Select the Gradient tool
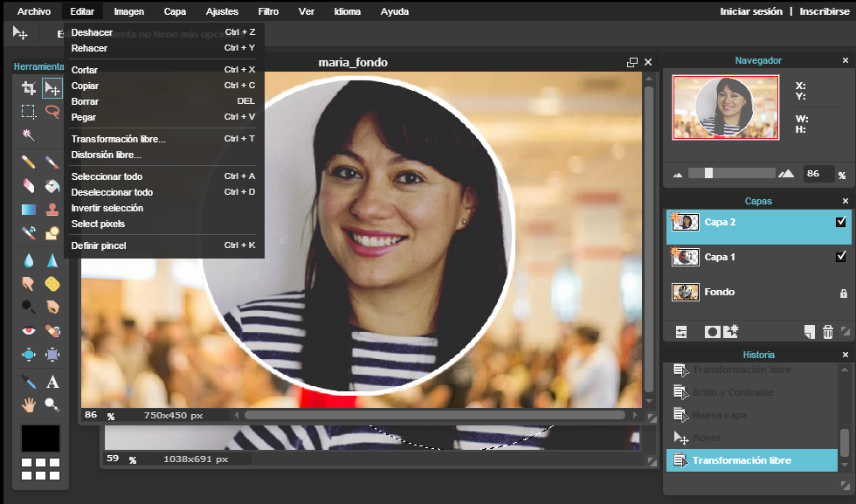This screenshot has height=504, width=856. 28,209
